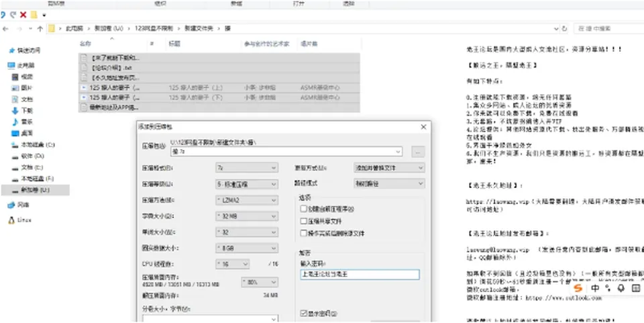Toggle the 中 language mode on IME toolbar
Screen dimensions: 644x323
[x=595, y=288]
